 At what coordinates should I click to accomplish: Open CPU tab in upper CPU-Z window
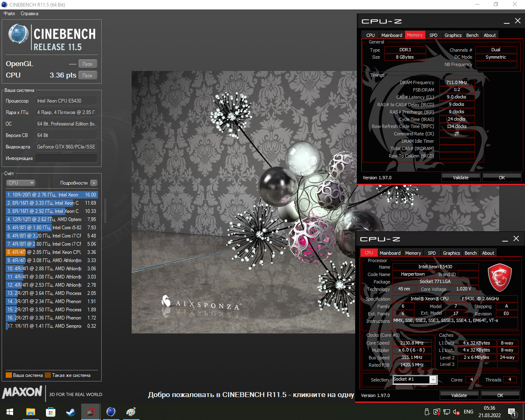[x=370, y=35]
